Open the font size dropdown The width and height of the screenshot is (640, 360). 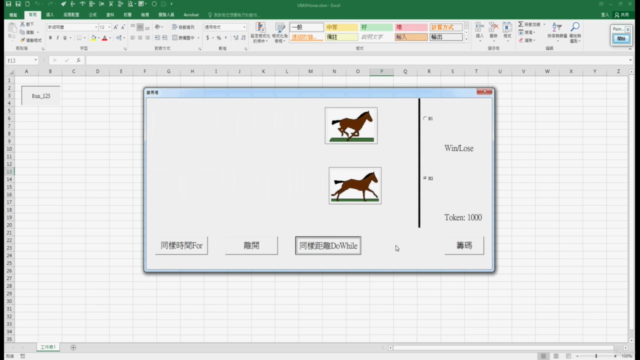pos(109,27)
